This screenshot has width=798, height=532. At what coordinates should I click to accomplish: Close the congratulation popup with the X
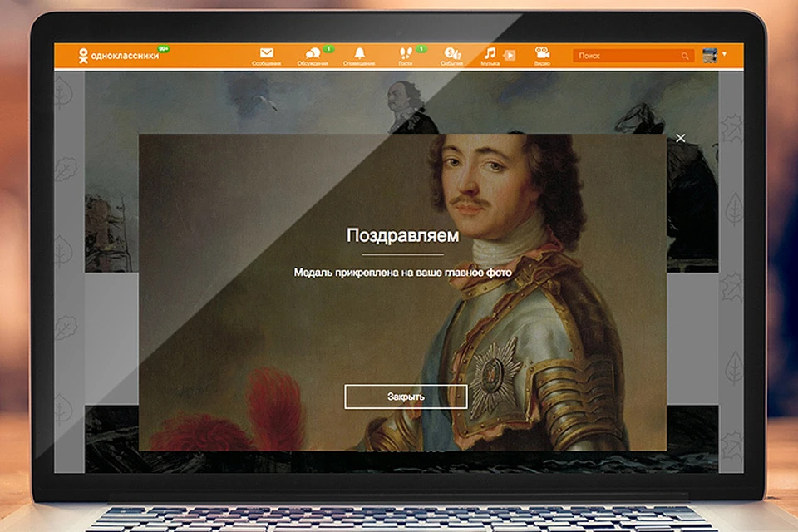pyautogui.click(x=681, y=138)
